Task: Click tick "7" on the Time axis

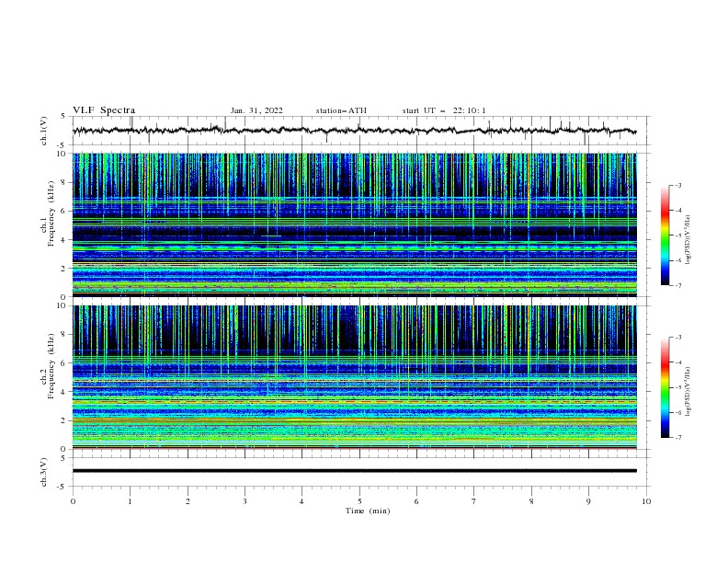Action: [474, 501]
